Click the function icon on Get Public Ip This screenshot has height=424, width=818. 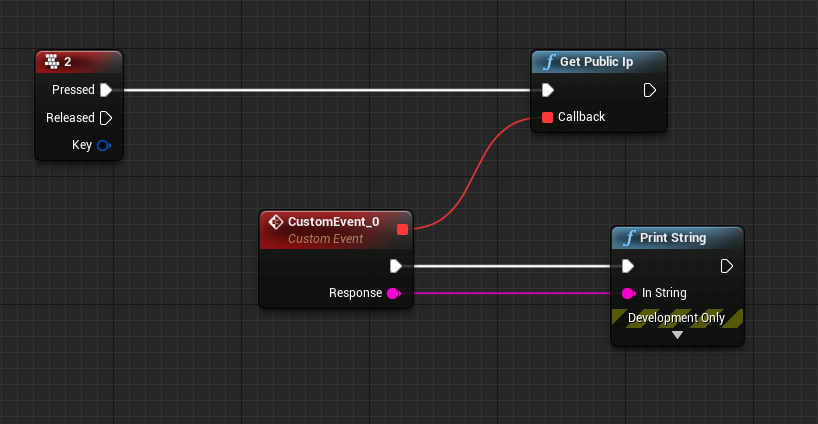pos(548,62)
